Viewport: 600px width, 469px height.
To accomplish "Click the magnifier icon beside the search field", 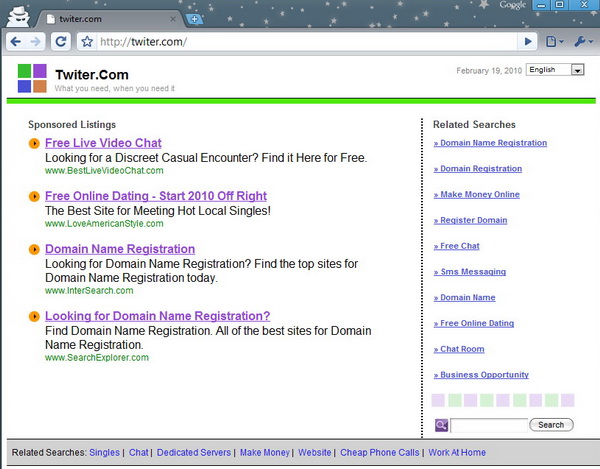I will click(x=441, y=425).
